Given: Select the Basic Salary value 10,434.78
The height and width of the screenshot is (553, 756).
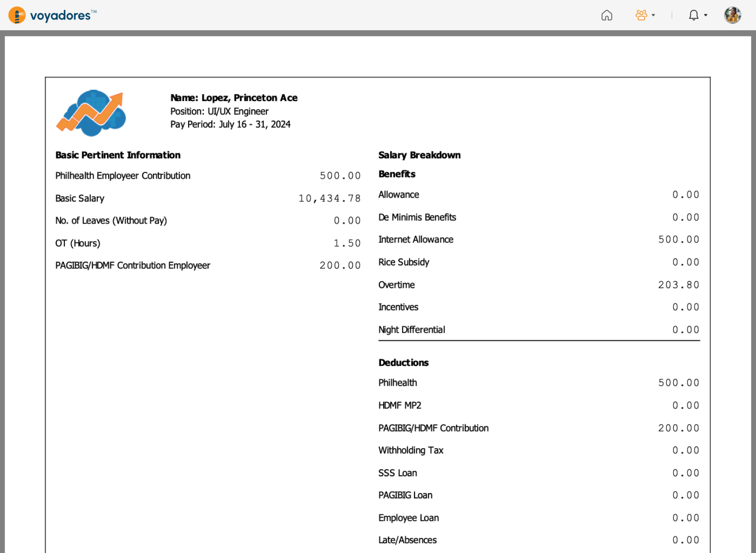Looking at the screenshot, I should (329, 199).
